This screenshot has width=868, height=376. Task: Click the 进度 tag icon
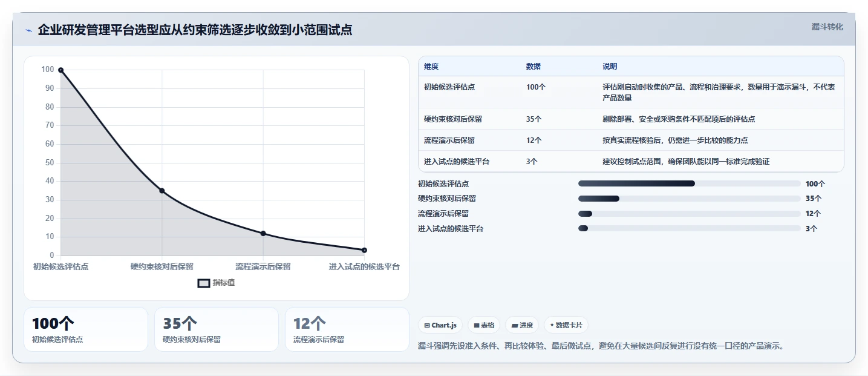(x=515, y=325)
